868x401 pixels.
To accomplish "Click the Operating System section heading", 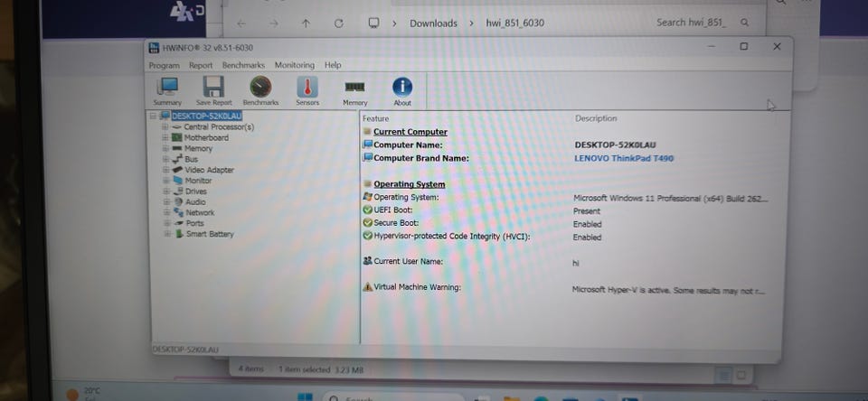I will [409, 184].
